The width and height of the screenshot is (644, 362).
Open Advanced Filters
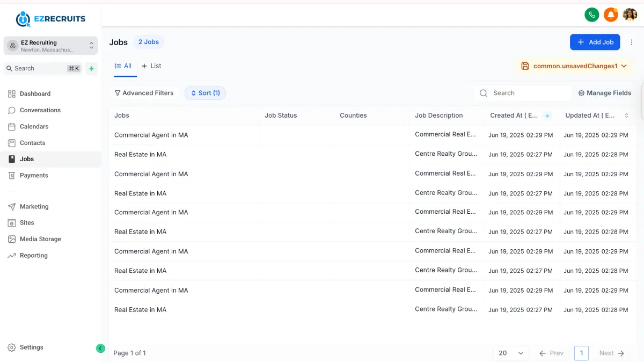tap(144, 93)
